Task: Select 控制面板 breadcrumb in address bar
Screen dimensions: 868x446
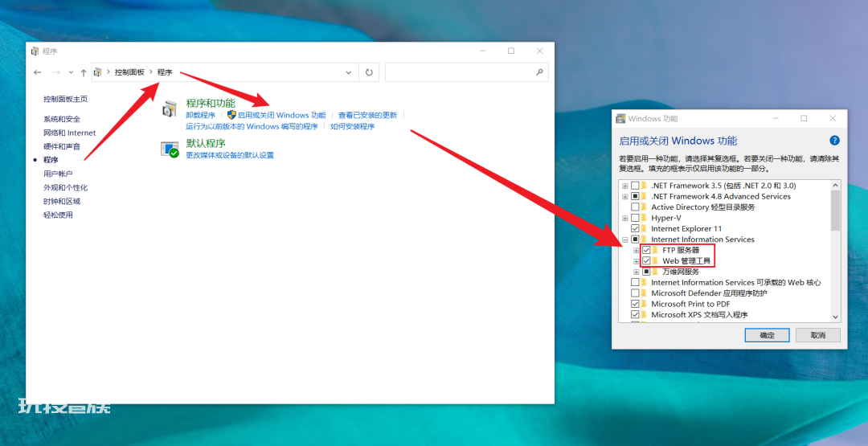Action: (x=129, y=72)
